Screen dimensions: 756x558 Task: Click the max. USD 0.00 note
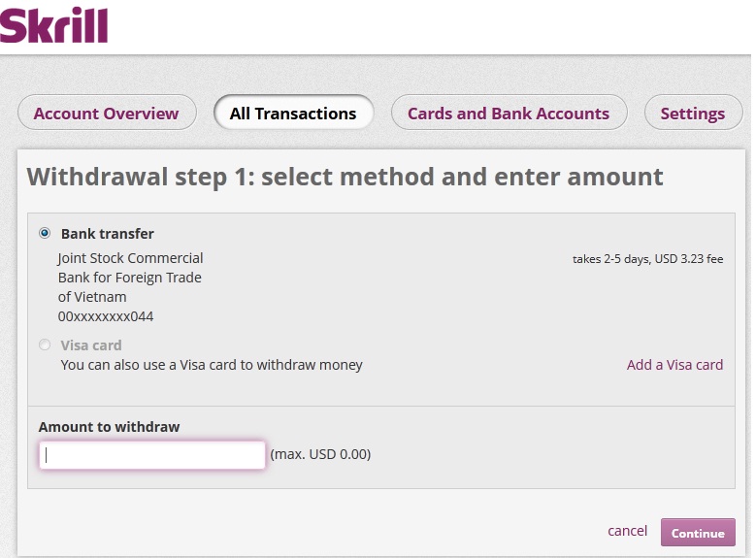(320, 454)
